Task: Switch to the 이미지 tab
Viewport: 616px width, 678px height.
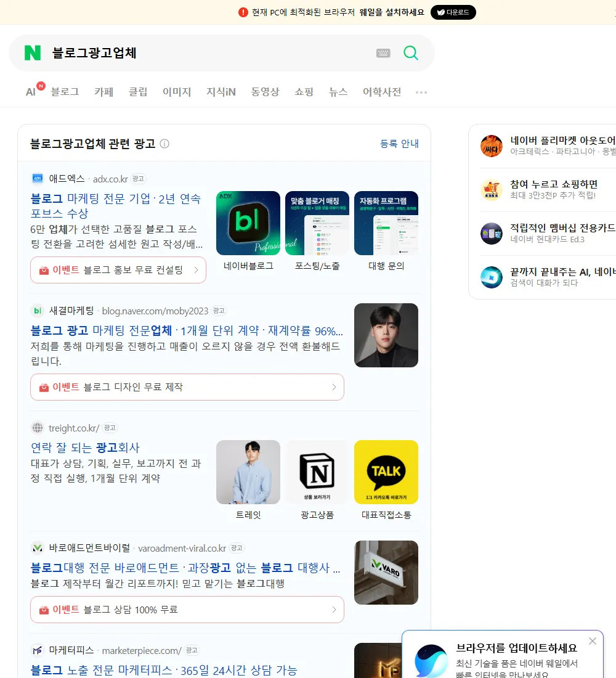Action: click(177, 92)
